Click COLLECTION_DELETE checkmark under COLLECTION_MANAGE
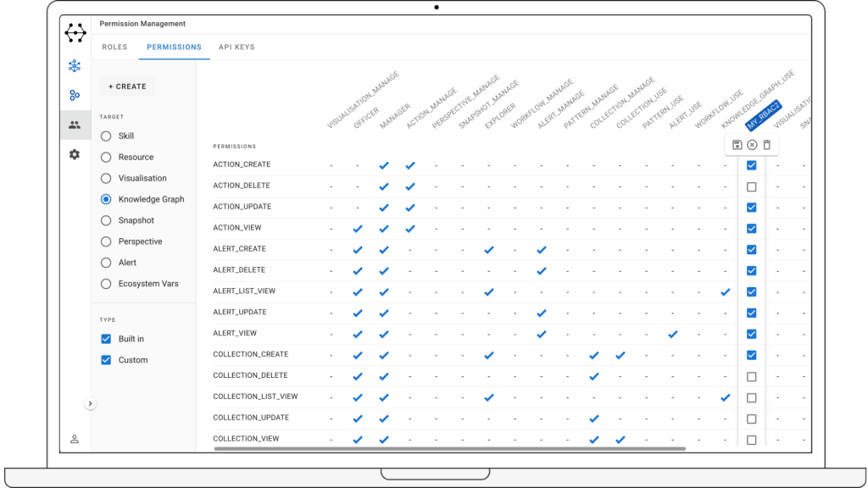The image size is (868, 488). point(594,377)
